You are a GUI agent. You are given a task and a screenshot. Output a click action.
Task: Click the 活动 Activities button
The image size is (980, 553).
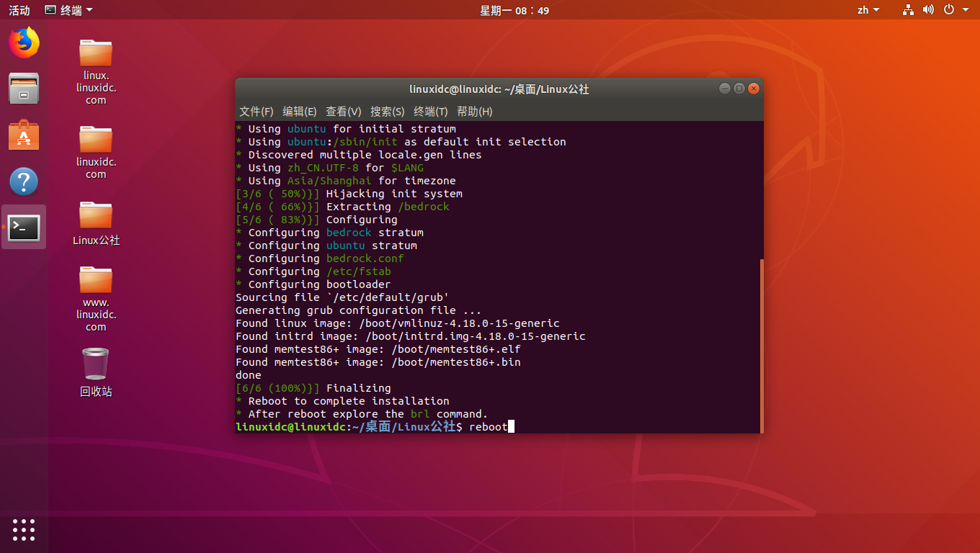point(19,10)
